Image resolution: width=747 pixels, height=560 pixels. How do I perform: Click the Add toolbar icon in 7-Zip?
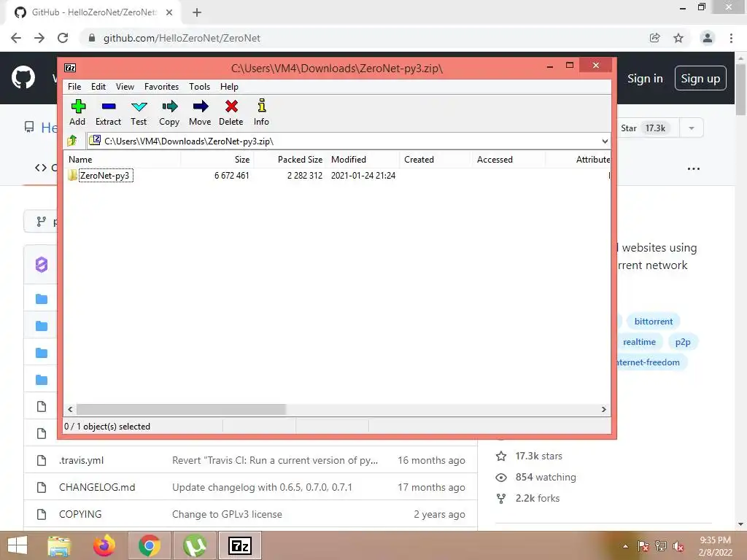[x=77, y=112]
